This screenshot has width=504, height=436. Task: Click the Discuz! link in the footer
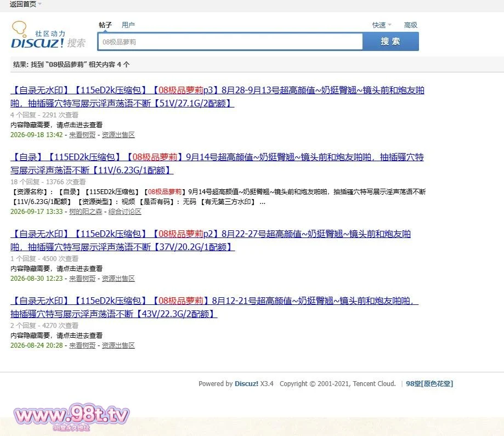tap(246, 383)
